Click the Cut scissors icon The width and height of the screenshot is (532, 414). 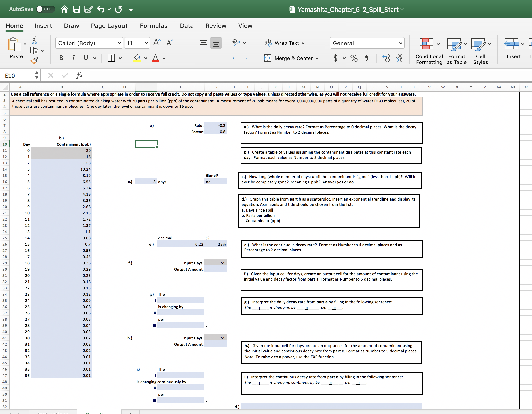tap(34, 40)
